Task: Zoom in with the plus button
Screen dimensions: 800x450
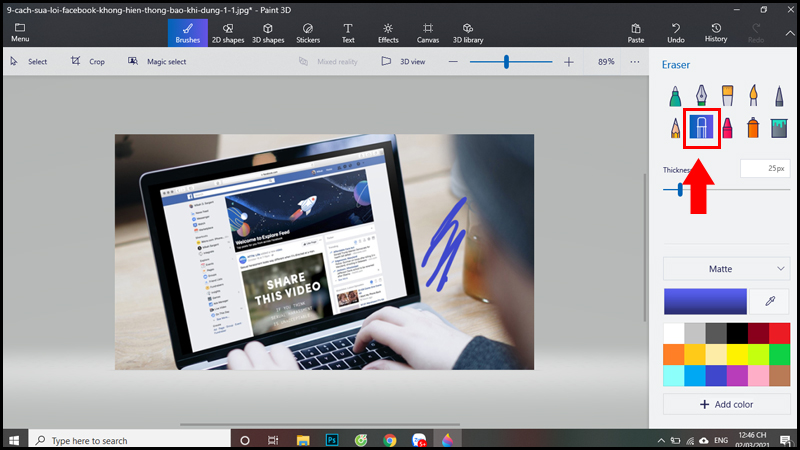Action: pos(569,62)
